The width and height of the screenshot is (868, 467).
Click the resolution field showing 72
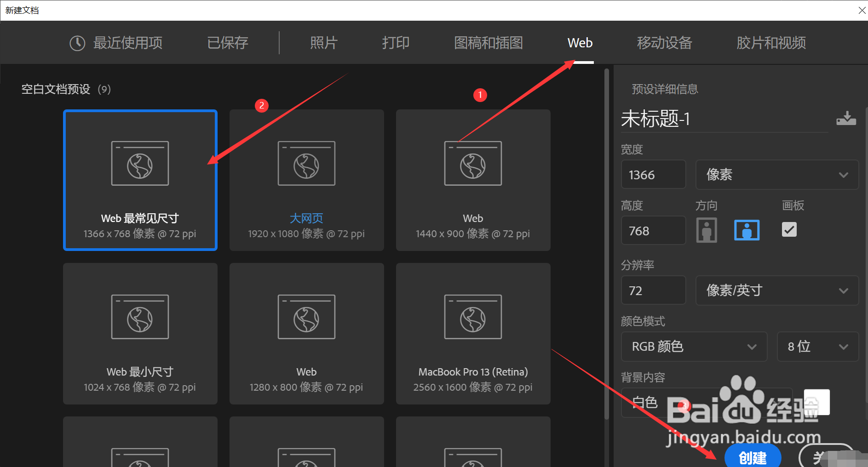click(653, 290)
